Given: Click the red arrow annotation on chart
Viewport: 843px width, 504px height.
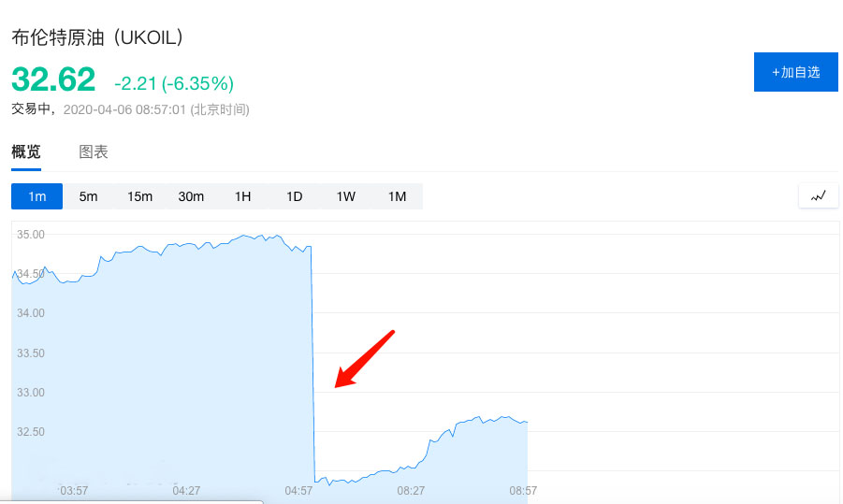Looking at the screenshot, I should (x=365, y=359).
